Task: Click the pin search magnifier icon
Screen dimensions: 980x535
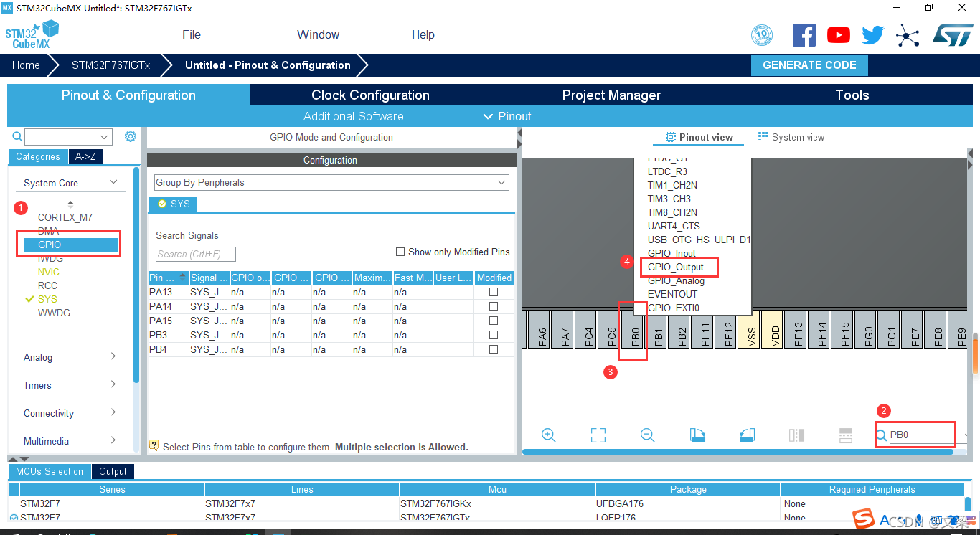Action: [x=882, y=435]
